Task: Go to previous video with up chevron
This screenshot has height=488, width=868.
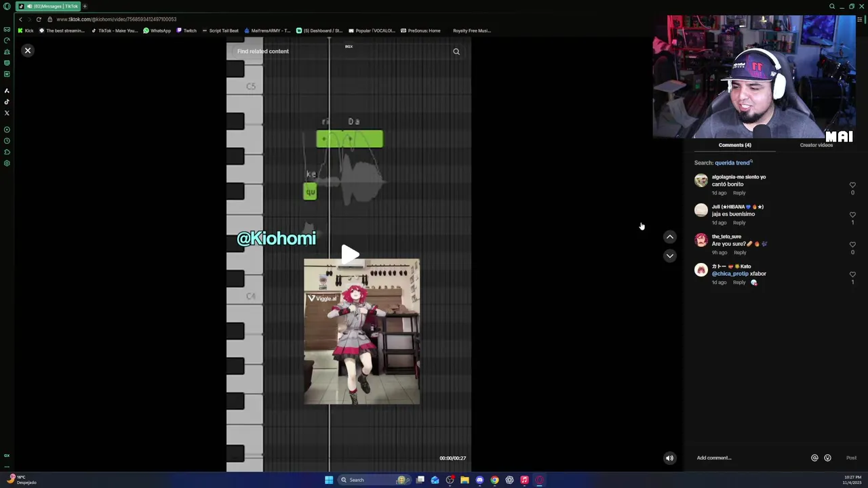Action: 669,237
